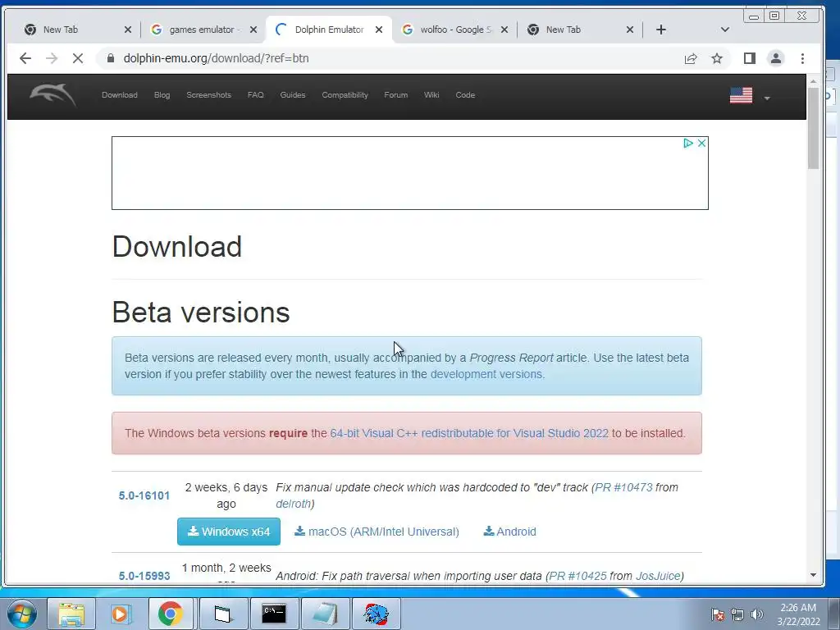The height and width of the screenshot is (630, 840).
Task: Open the Visual C++ redistributable link
Action: pos(469,433)
